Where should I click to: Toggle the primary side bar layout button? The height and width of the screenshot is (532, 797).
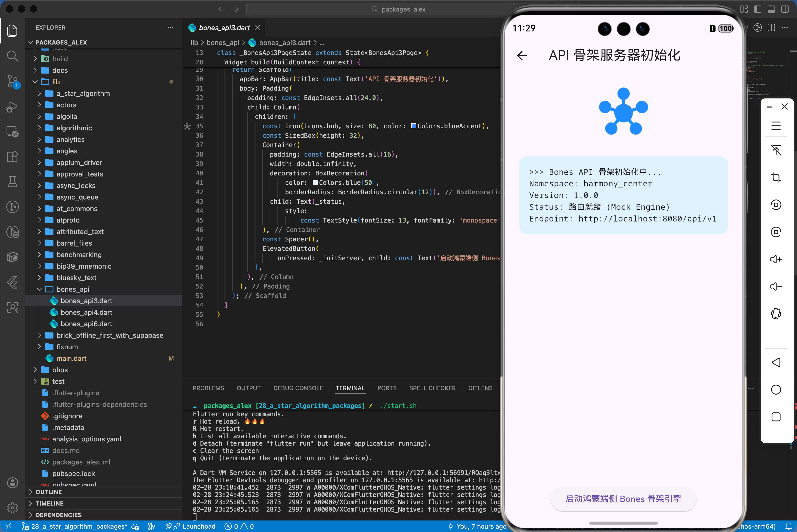coord(758,9)
